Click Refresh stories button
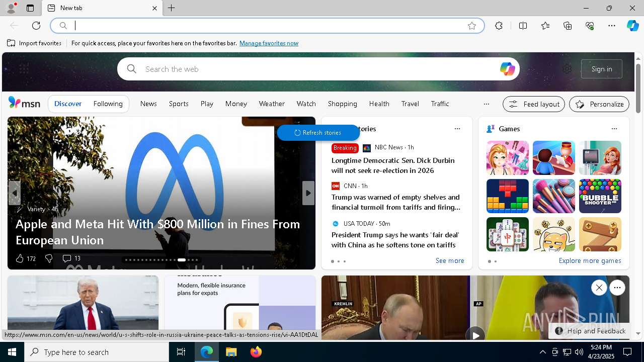Screen dimensions: 644x362 click(318, 133)
